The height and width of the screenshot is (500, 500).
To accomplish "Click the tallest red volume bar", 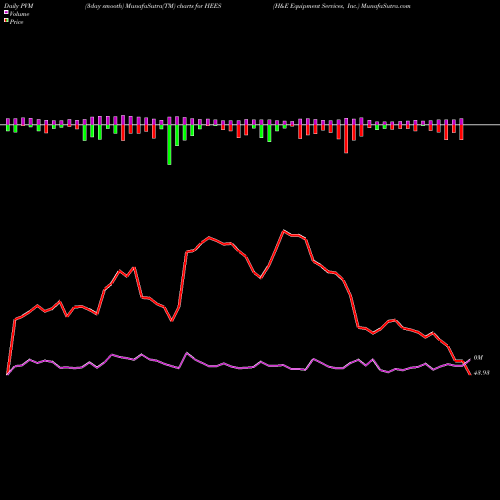I will coord(346,139).
